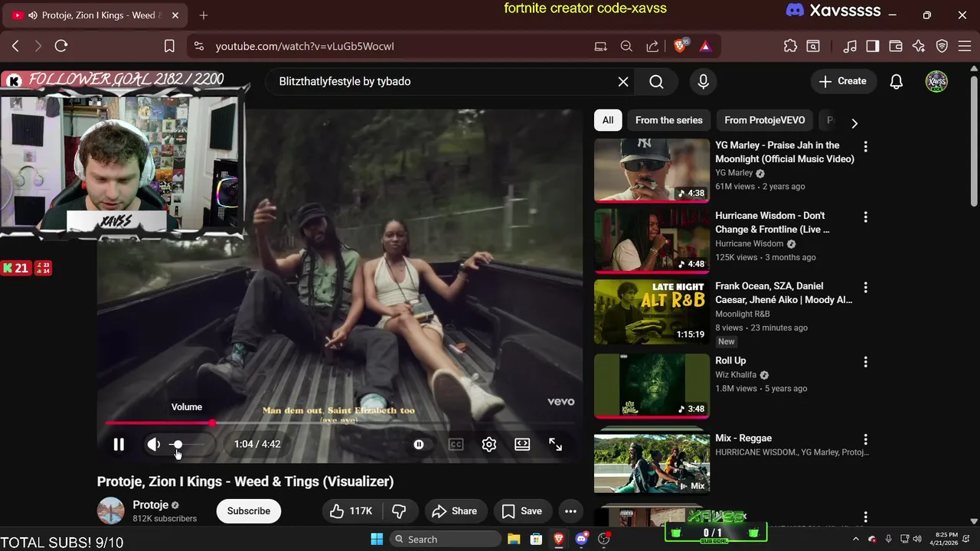This screenshot has width=980, height=551.
Task: Open the video settings gear
Action: pos(489,445)
